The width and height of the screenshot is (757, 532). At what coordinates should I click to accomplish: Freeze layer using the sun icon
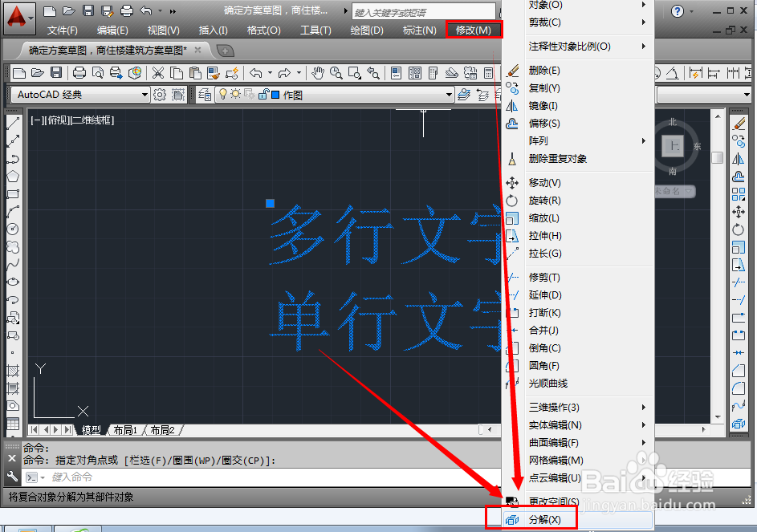[x=234, y=94]
